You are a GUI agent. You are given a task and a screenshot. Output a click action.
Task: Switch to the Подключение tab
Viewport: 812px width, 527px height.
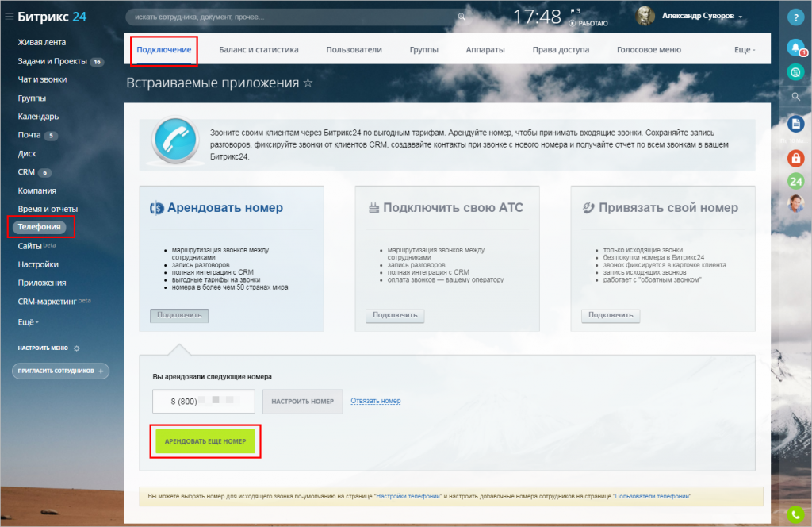163,50
